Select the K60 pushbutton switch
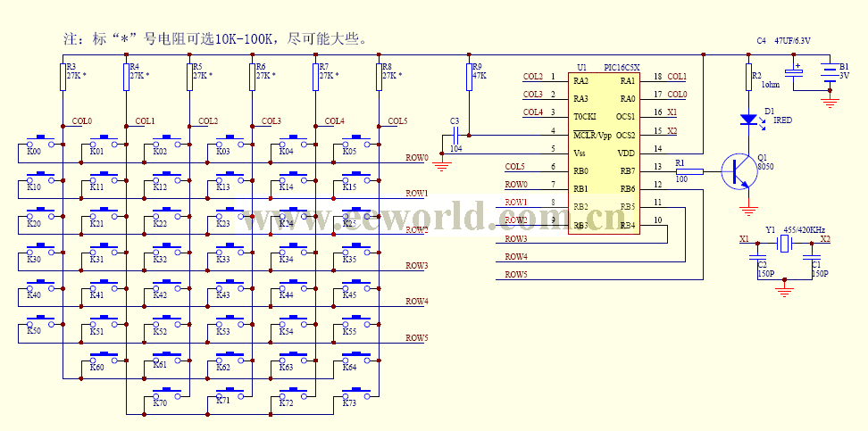868x431 pixels. coord(104,358)
